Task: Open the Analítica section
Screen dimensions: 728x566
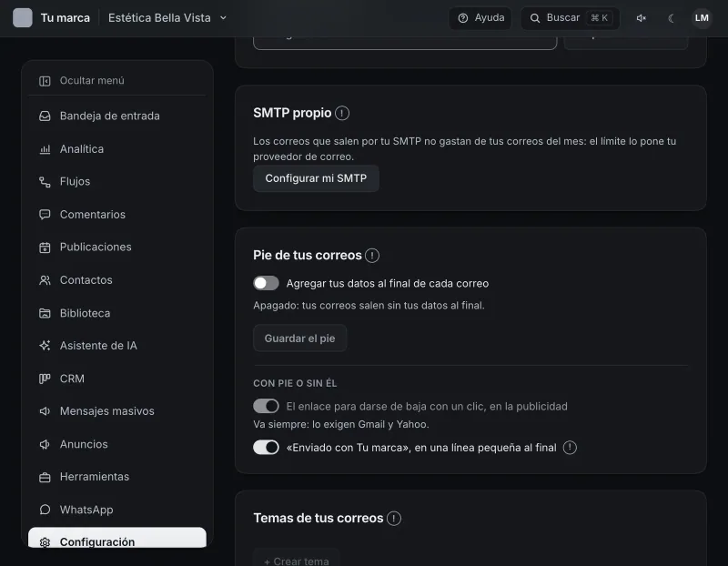Action: (x=117, y=149)
